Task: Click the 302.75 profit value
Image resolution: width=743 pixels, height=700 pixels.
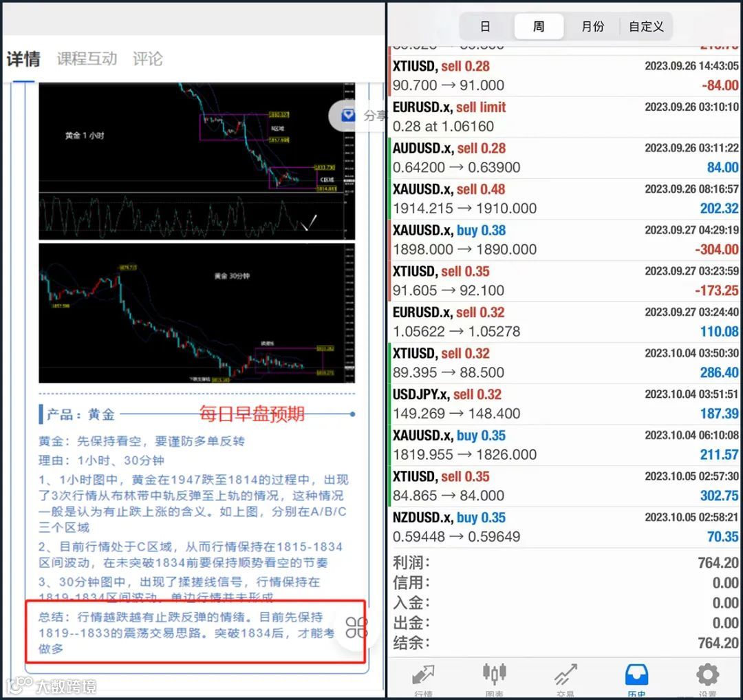Action: tap(720, 496)
